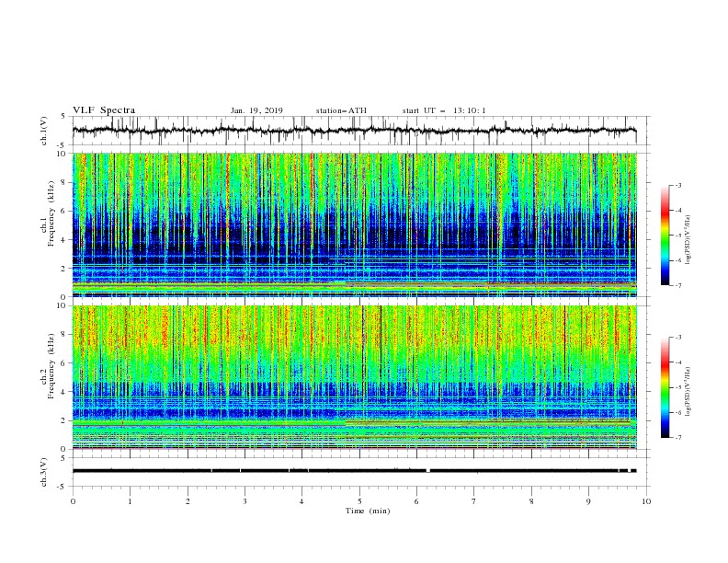
Task: Click the "station=ATH" header label
Action: pyautogui.click(x=341, y=110)
